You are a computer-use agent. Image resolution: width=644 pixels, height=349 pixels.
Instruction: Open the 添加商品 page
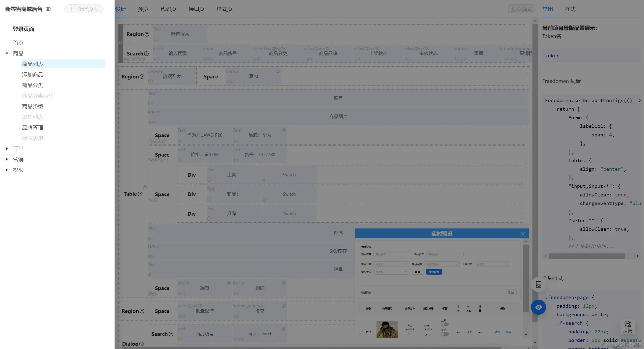33,75
